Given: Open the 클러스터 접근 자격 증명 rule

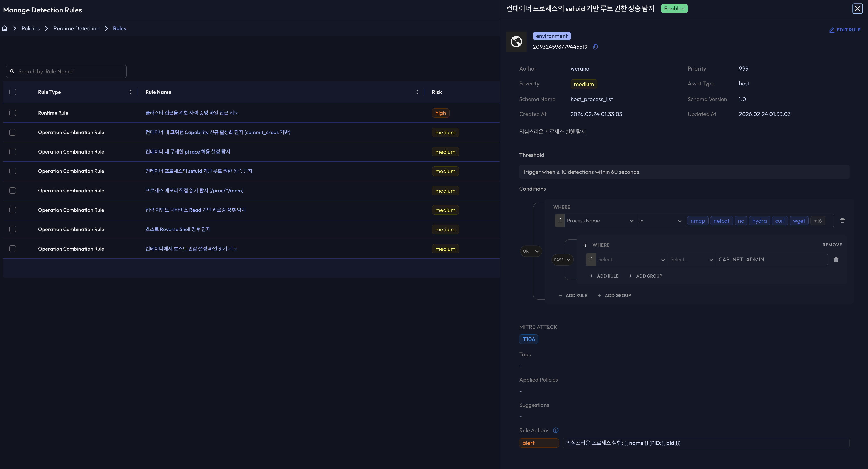Looking at the screenshot, I should point(192,113).
